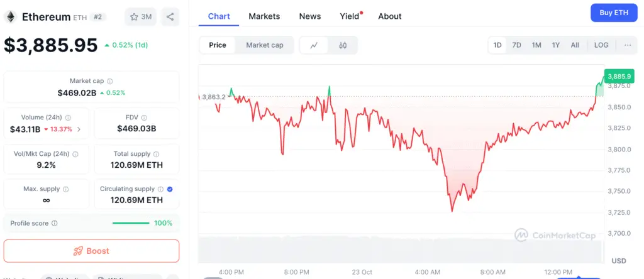Enable LOG scale on chart
Image resolution: width=644 pixels, height=279 pixels.
point(601,45)
